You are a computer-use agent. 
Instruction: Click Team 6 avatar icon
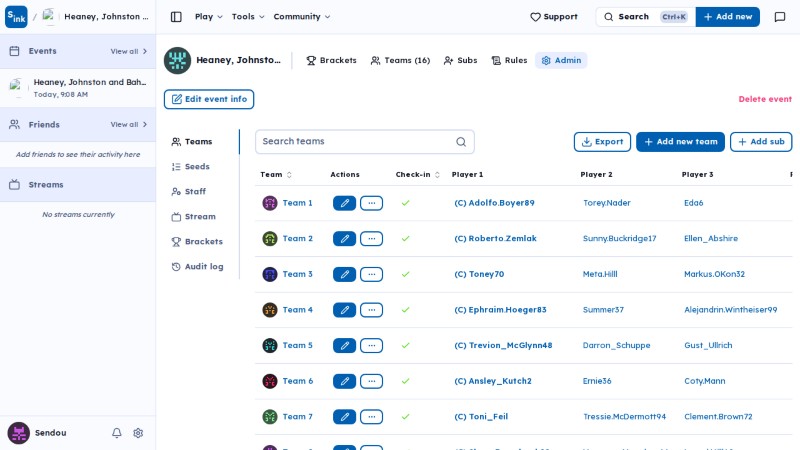(x=270, y=381)
